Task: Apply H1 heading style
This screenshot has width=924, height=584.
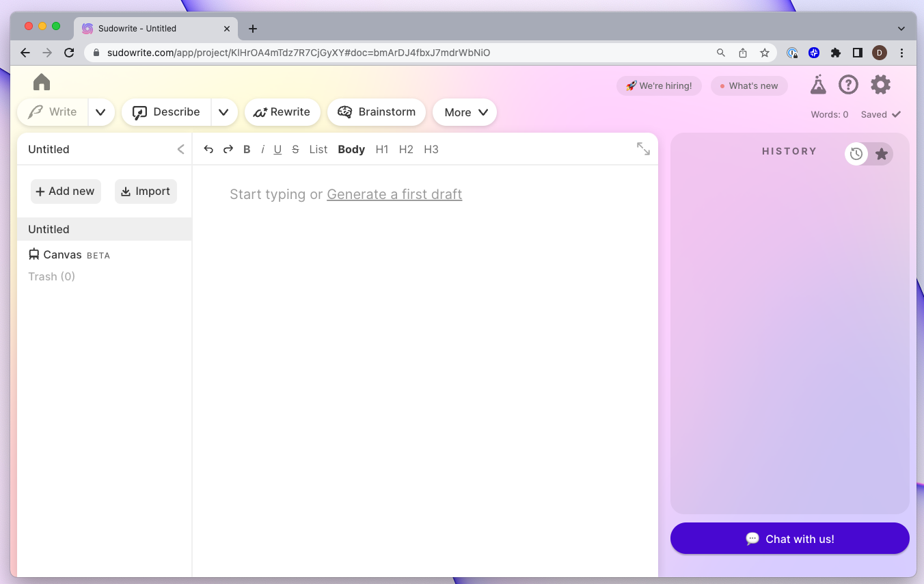Action: pos(382,149)
